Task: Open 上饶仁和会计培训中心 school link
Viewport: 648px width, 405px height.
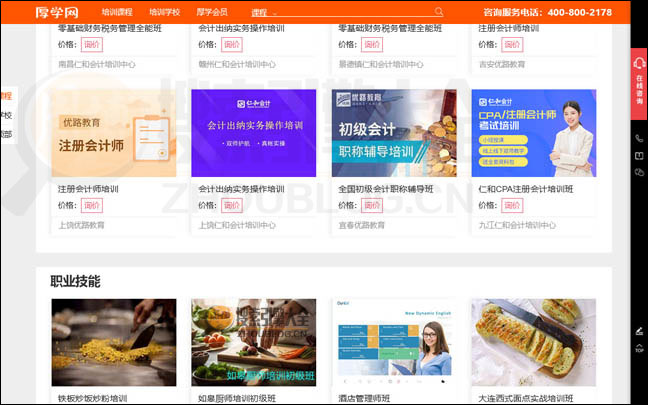Action: pyautogui.click(x=237, y=225)
